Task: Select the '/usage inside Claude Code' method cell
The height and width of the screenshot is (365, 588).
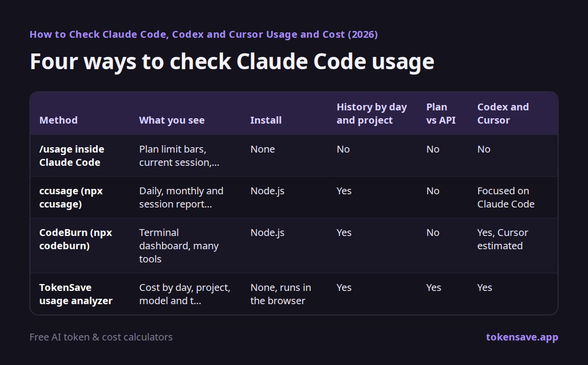Action: (72, 156)
